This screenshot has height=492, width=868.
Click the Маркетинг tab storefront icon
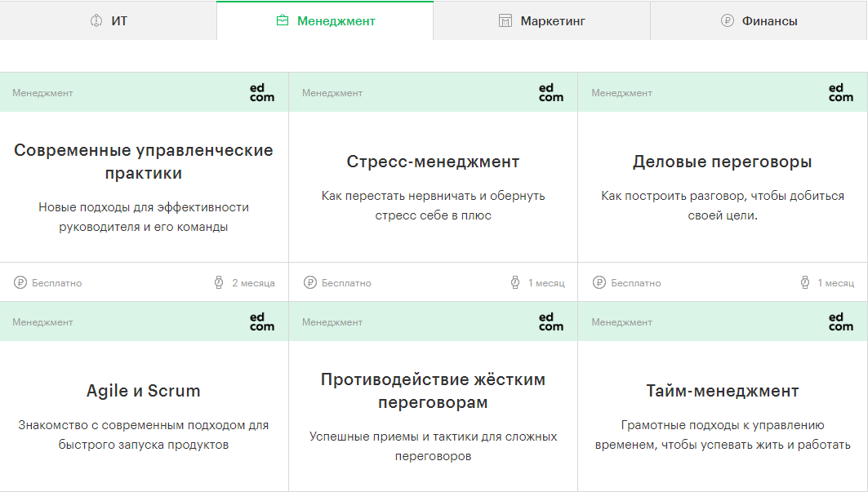coord(505,20)
